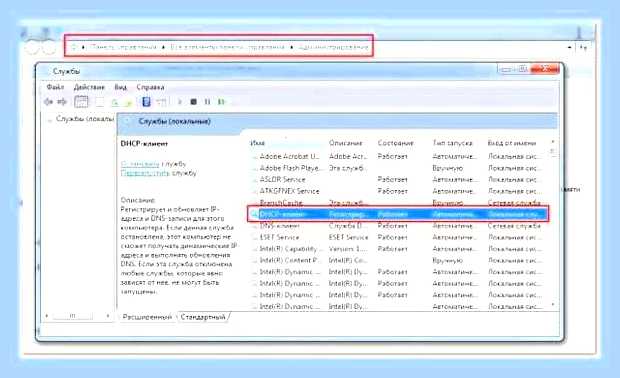Click the Администрирование breadcrumb in Explorer window
The image size is (620, 378).
333,47
